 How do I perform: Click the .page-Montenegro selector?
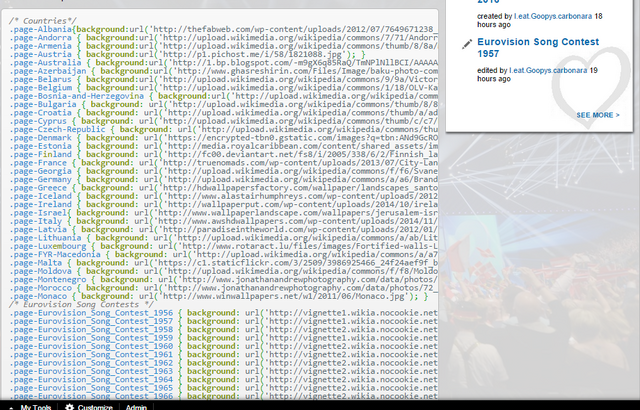coord(47,280)
